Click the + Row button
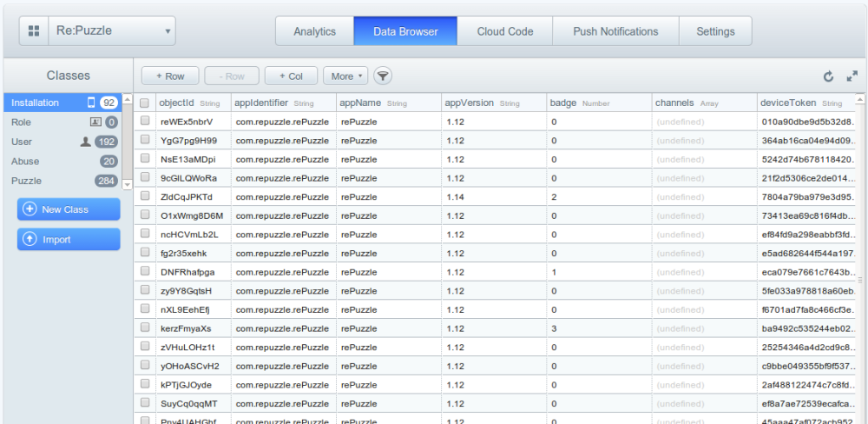Screen dimensions: 868x424 tap(170, 76)
